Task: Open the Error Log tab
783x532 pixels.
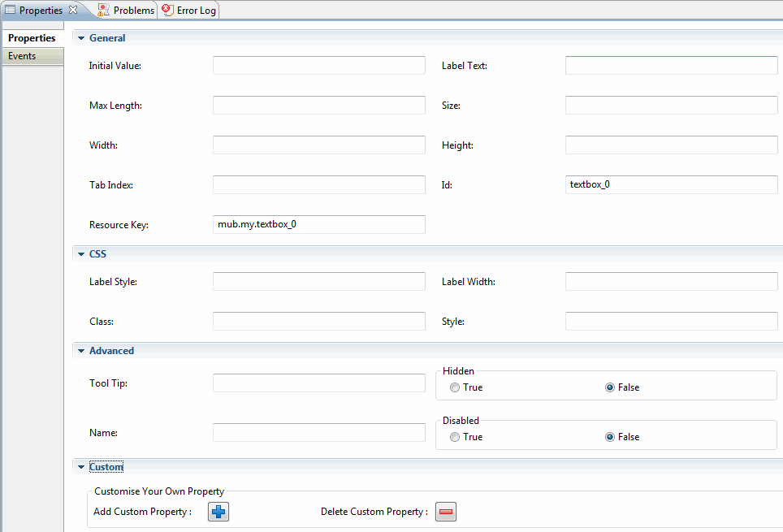Action: pos(190,10)
